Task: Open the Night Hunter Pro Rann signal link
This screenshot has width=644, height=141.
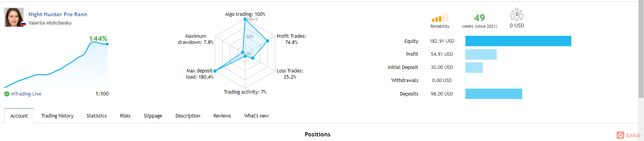Action: [58, 14]
